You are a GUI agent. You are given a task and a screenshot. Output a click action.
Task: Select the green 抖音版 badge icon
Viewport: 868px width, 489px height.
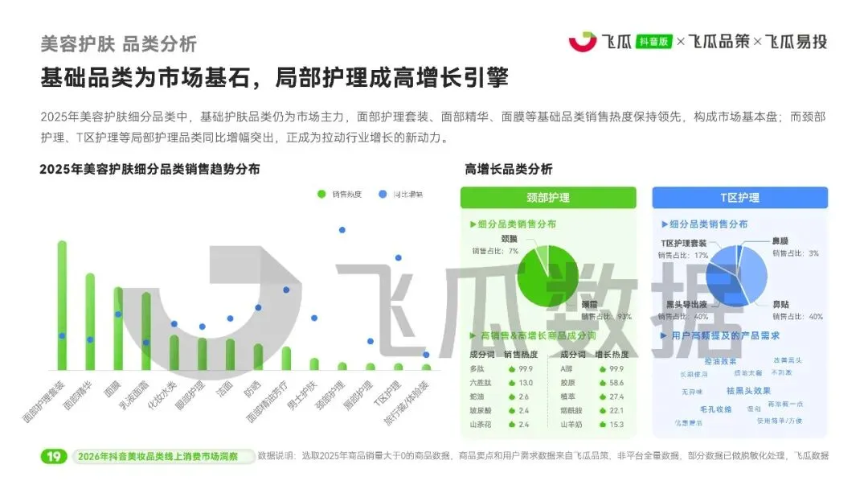[x=653, y=40]
